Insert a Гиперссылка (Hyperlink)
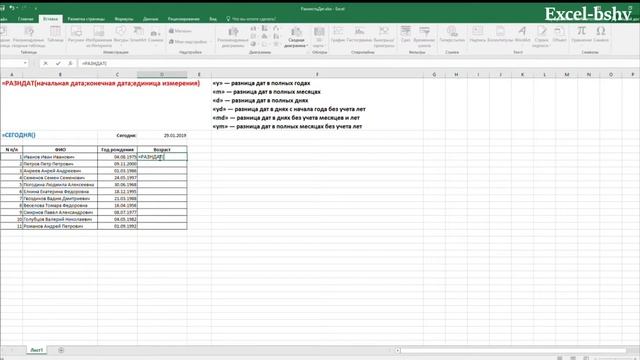Image resolution: width=640 pixels, height=360 pixels. [452, 34]
